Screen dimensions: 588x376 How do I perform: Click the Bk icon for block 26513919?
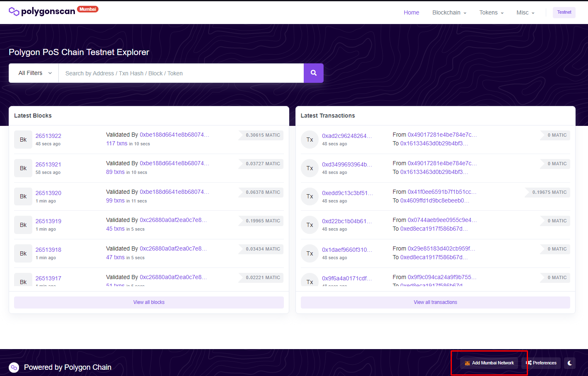point(23,225)
